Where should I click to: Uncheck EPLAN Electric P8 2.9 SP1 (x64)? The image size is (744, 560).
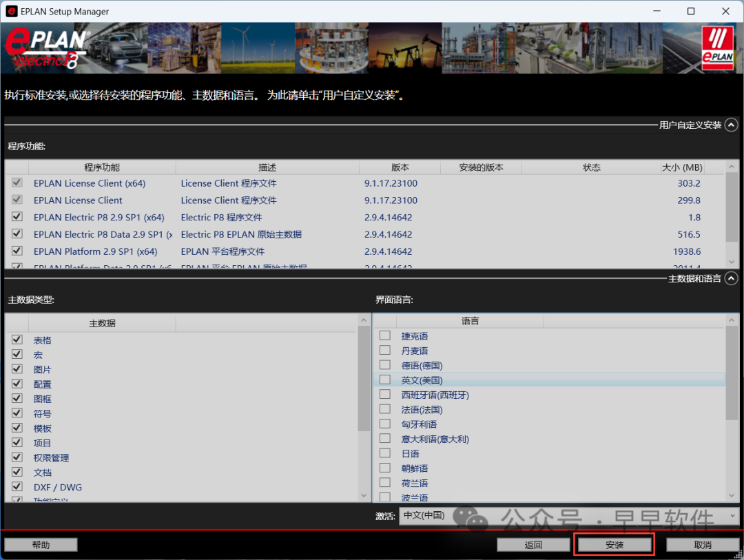coord(17,217)
